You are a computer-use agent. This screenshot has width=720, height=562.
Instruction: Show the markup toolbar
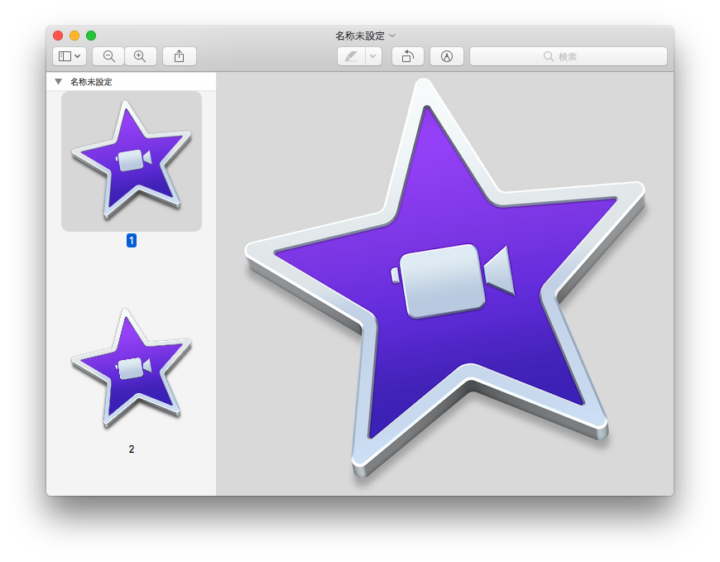(446, 57)
